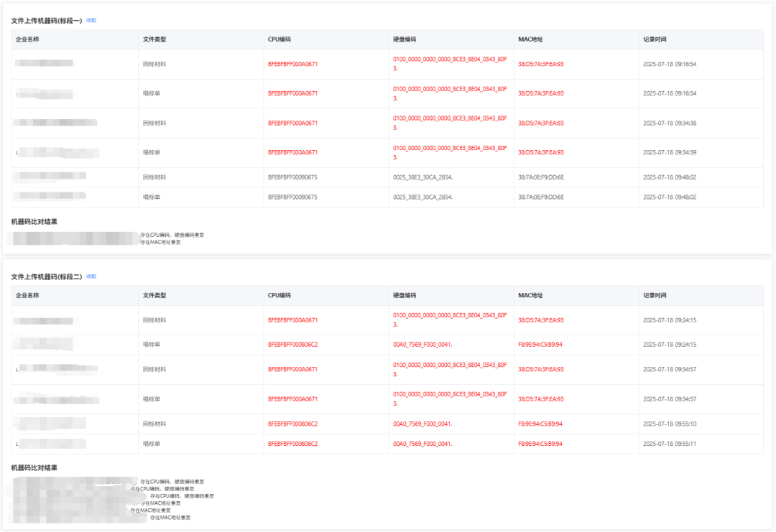Click 记录时间 header in 标段二 table
This screenshot has width=776, height=532.
tap(655, 296)
